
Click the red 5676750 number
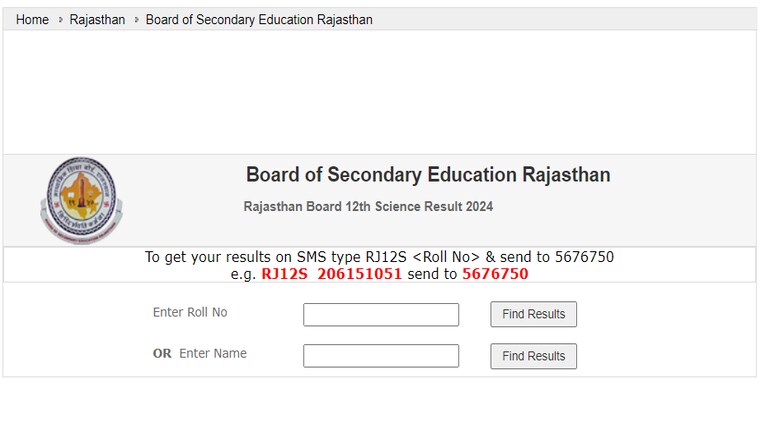pyautogui.click(x=495, y=274)
